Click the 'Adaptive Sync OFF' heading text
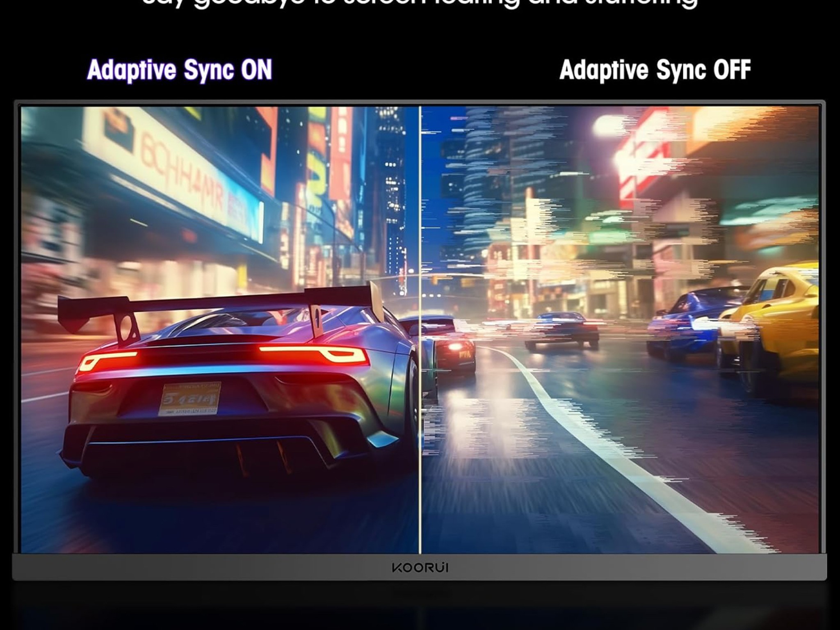 [x=655, y=71]
